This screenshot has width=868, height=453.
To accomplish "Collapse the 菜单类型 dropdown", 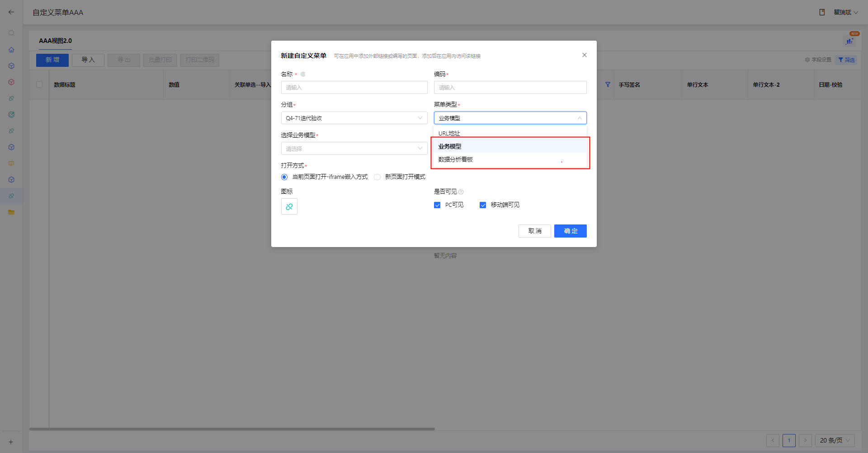I will [510, 118].
